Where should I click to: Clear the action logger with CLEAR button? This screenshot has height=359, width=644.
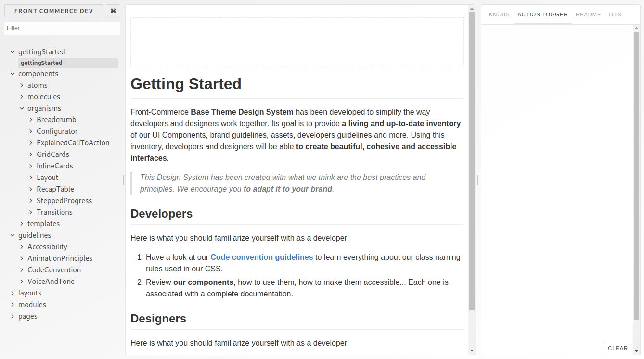pos(618,348)
